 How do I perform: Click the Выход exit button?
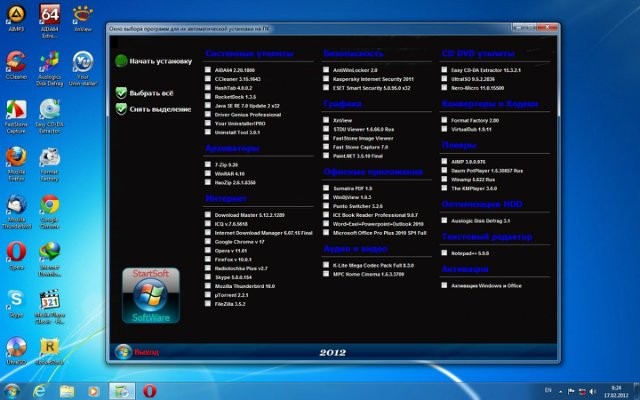tap(137, 352)
